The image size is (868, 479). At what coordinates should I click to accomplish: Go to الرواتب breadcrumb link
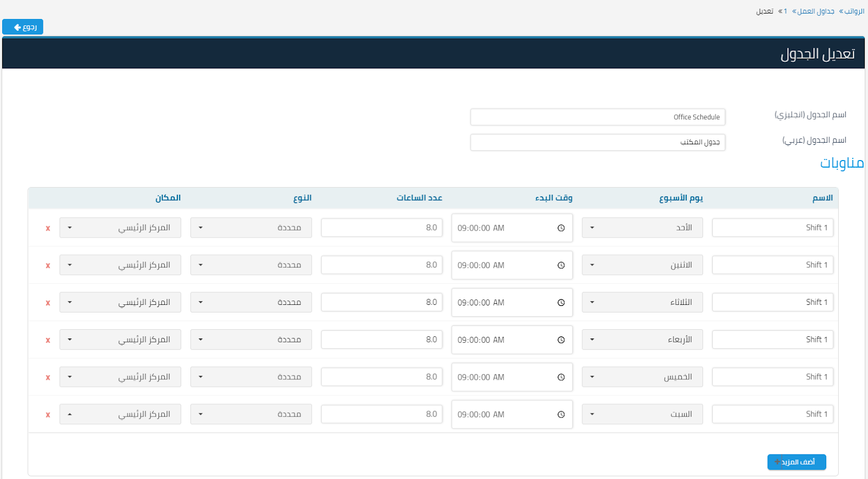(x=854, y=11)
